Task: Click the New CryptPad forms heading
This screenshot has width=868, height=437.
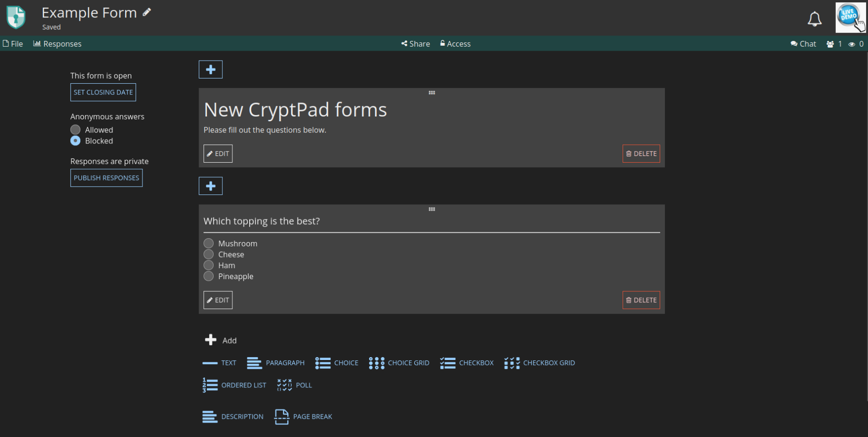Action: tap(295, 110)
